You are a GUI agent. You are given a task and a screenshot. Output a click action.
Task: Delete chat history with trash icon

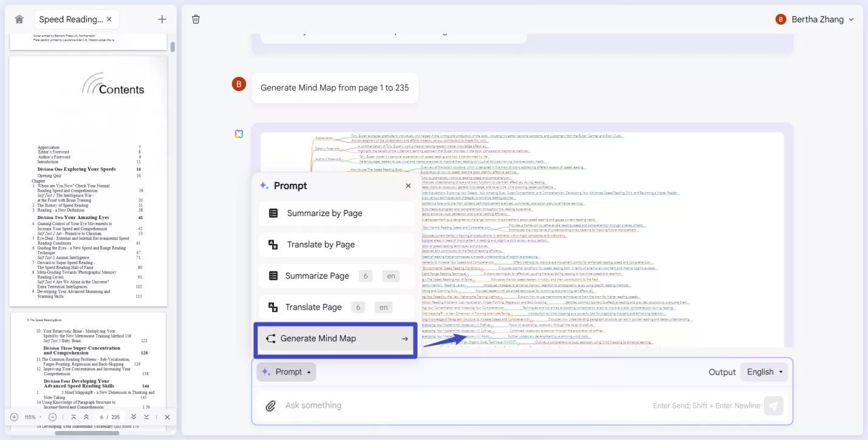coord(196,19)
